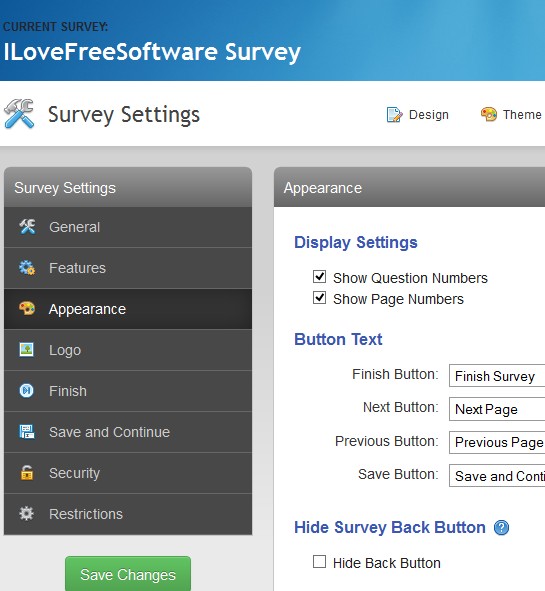This screenshot has height=591, width=545.
Task: Click the green Save Changes button
Action: [128, 574]
